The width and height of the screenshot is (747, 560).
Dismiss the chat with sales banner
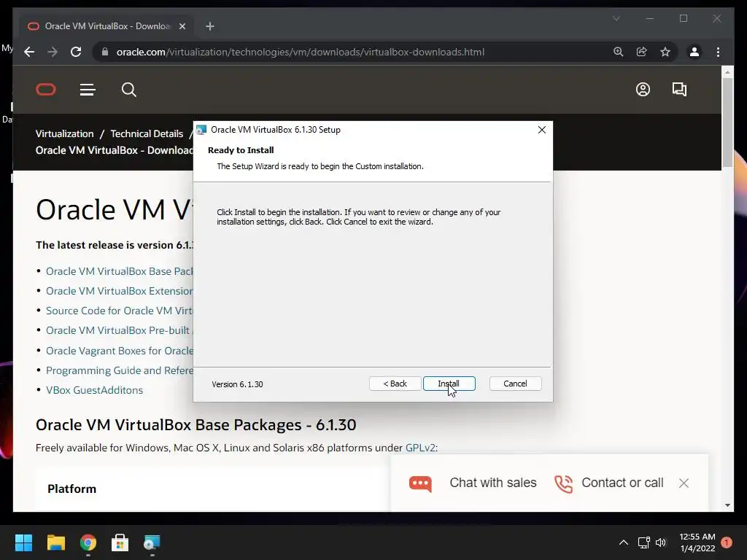pos(684,483)
